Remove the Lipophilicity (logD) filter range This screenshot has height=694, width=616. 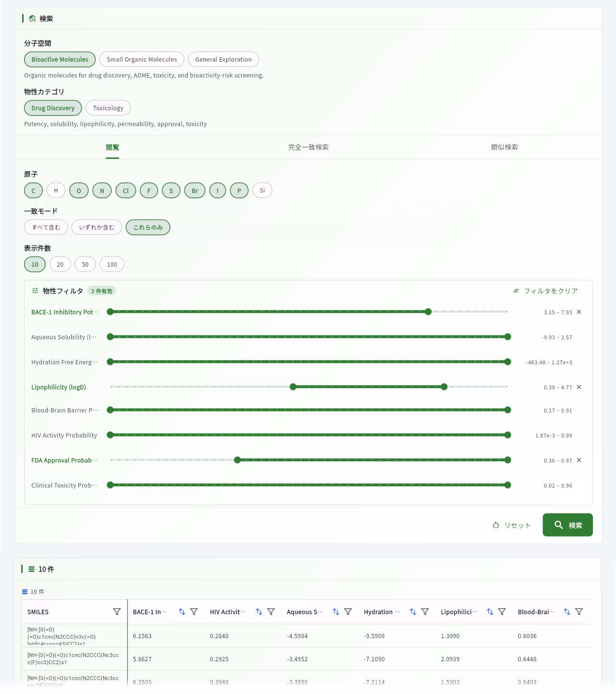click(579, 387)
